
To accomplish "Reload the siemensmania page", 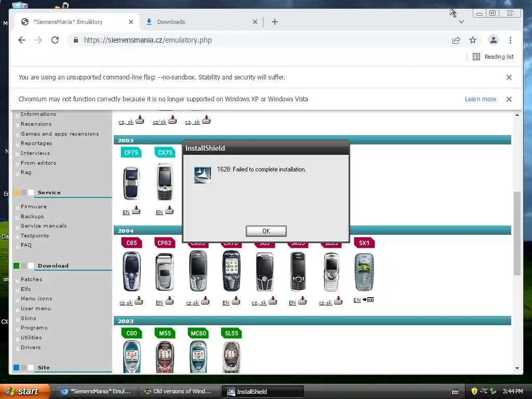I will [55, 40].
